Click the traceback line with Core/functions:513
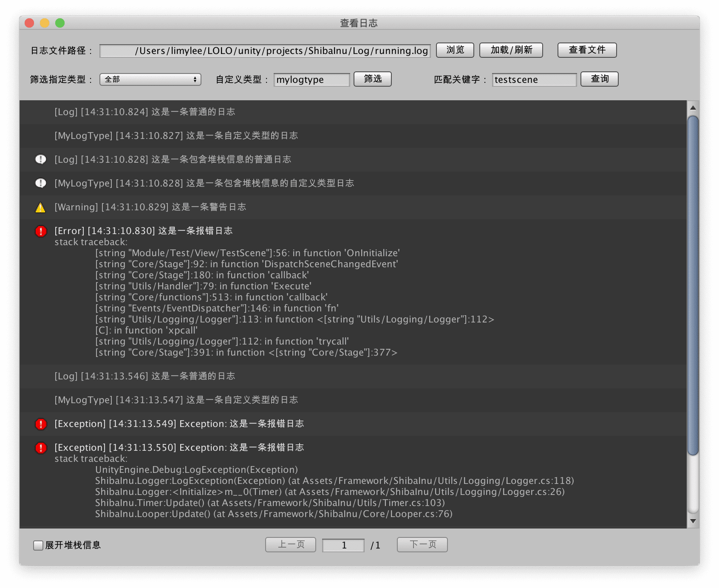Screen dimensions: 719x588 (211, 297)
